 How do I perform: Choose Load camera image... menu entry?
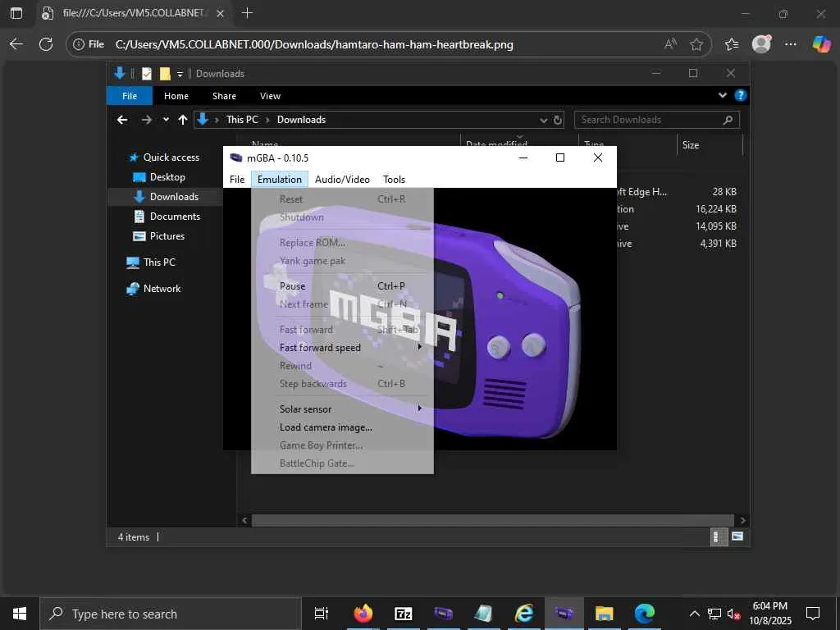342,427
